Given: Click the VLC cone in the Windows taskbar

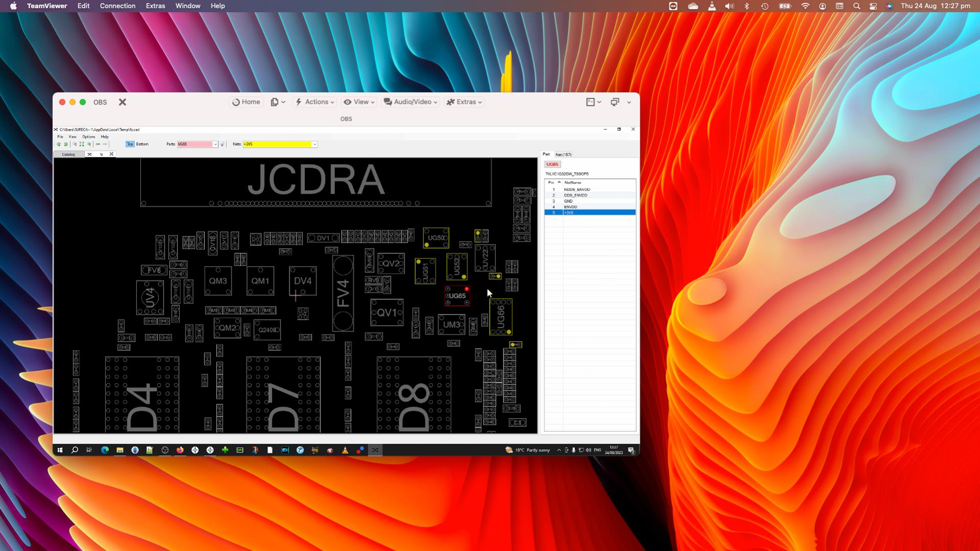Looking at the screenshot, I should 345,450.
